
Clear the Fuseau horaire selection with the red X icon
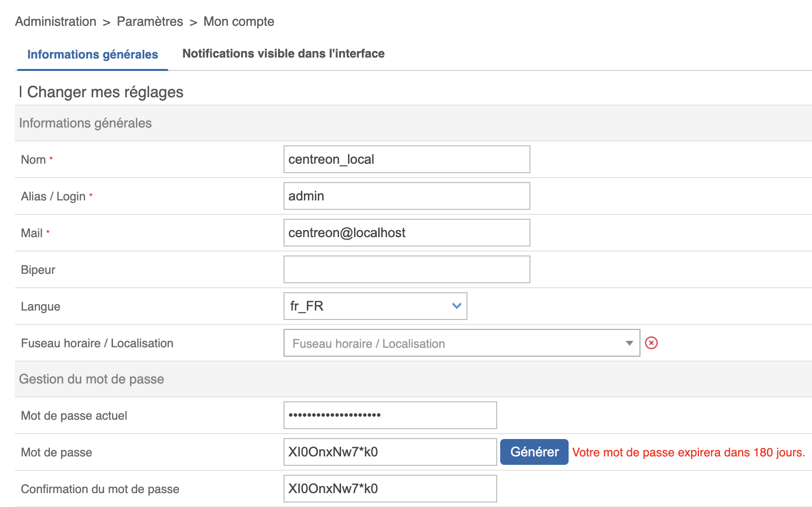[x=651, y=343]
